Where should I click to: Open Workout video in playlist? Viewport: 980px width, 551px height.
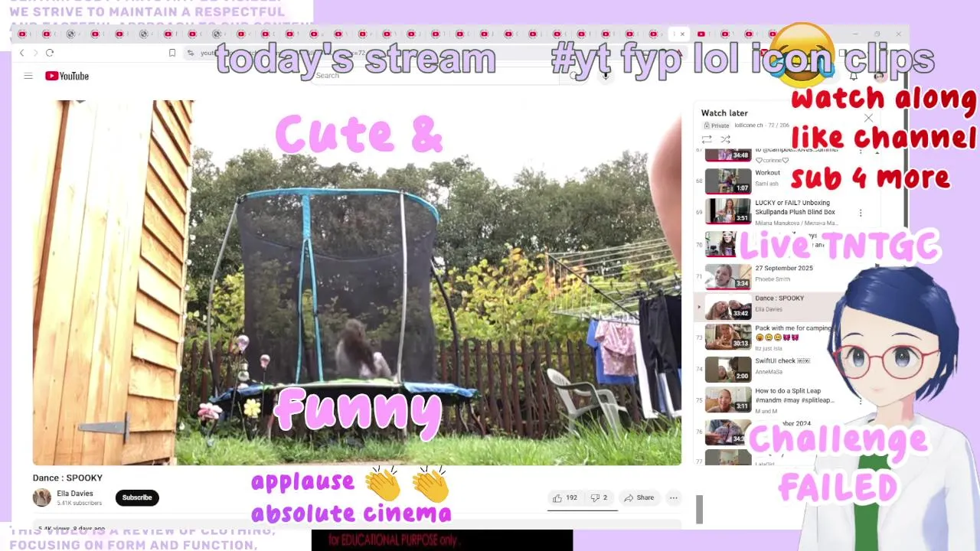767,173
